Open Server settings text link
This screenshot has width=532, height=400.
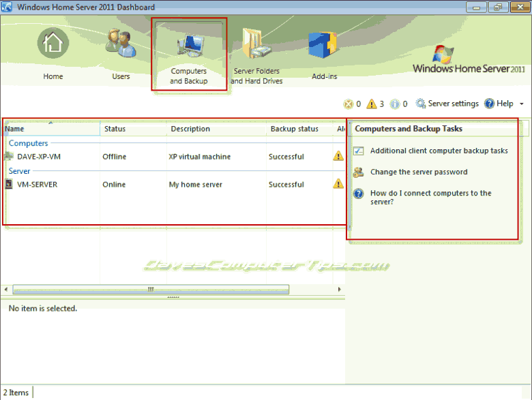454,104
